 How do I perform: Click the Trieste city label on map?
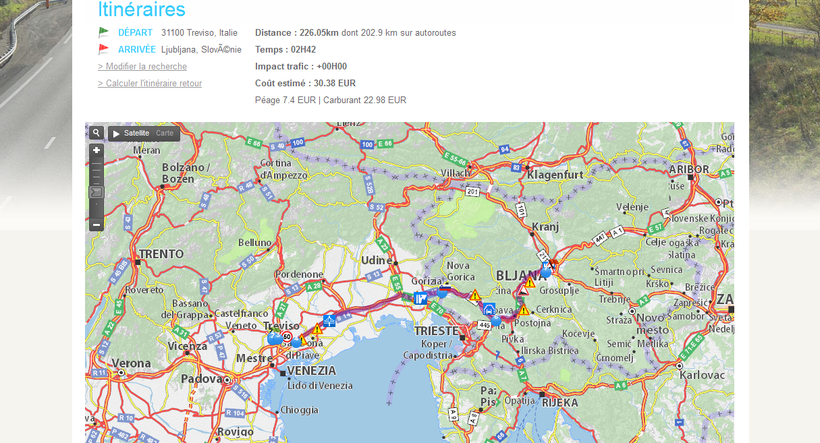pyautogui.click(x=436, y=331)
